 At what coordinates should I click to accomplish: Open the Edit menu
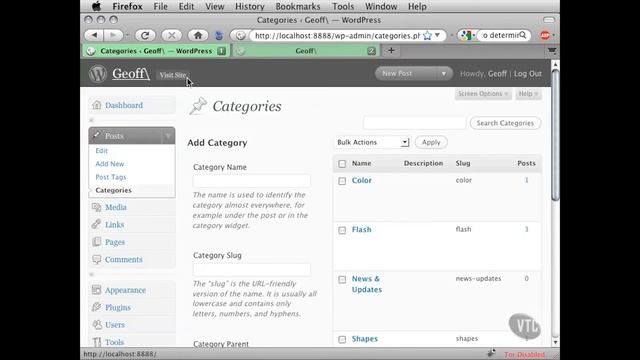pos(186,7)
